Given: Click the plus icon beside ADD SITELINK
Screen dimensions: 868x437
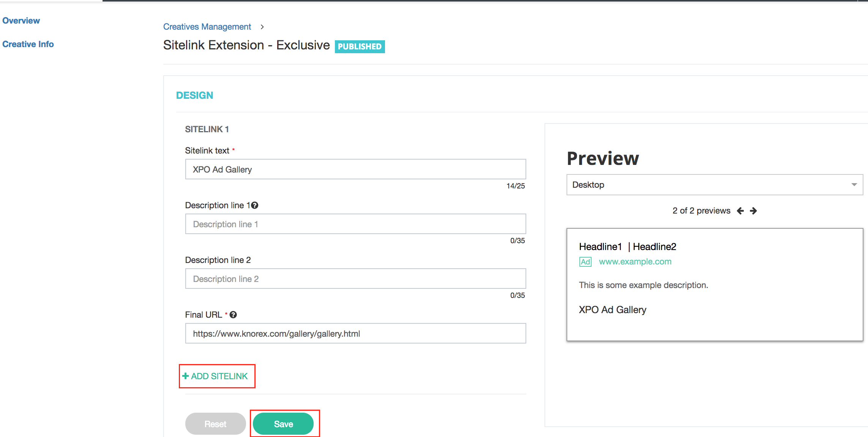Looking at the screenshot, I should click(x=185, y=376).
